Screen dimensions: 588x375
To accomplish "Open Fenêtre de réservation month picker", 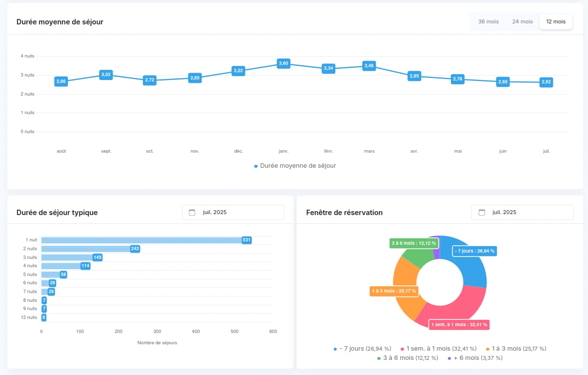I will click(522, 212).
